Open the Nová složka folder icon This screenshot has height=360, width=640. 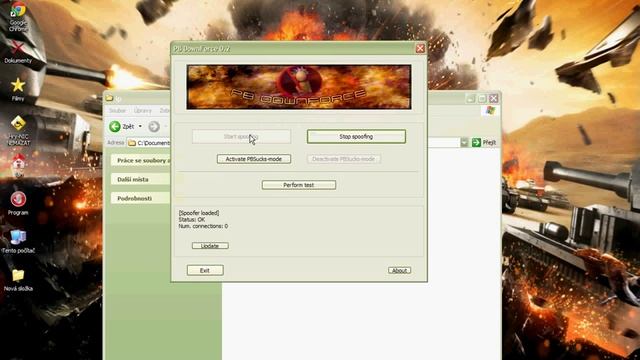tap(18, 280)
